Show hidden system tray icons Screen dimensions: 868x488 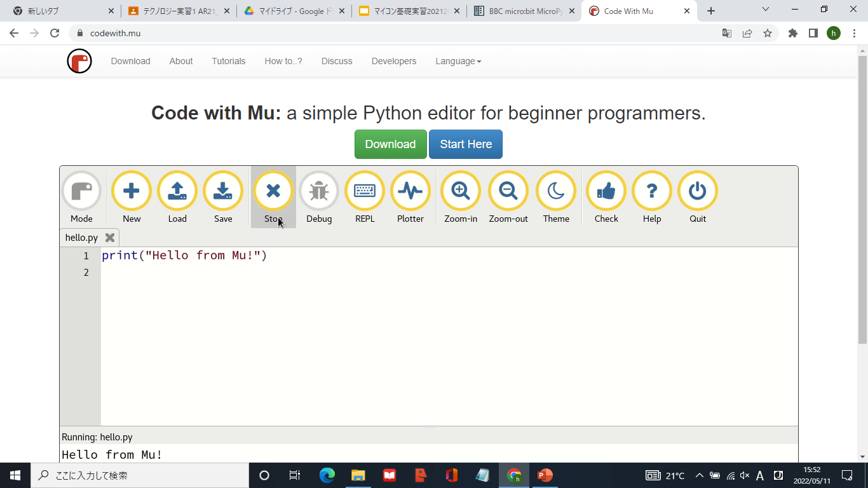tap(700, 475)
